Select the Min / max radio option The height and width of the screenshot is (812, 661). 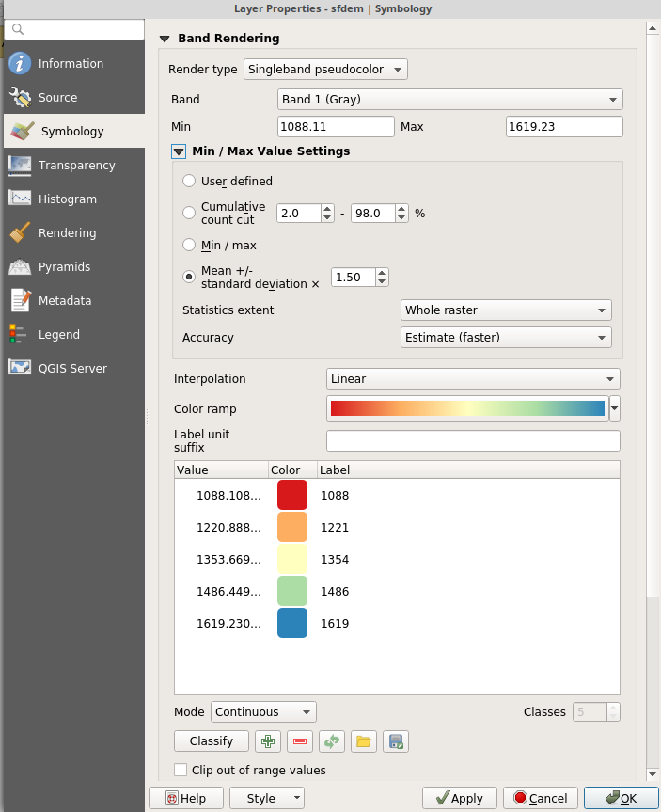click(x=190, y=246)
